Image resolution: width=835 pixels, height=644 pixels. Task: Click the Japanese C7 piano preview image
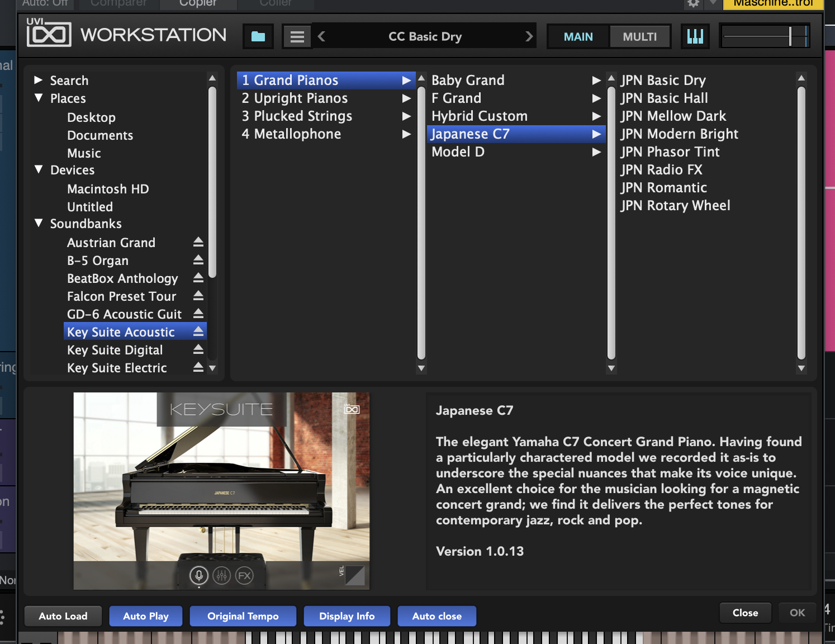coord(221,491)
